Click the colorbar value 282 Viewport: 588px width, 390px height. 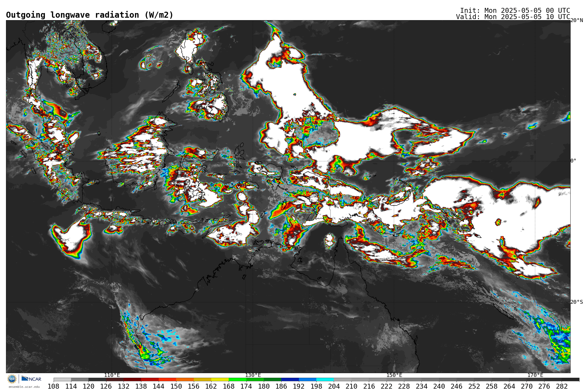pyautogui.click(x=562, y=386)
